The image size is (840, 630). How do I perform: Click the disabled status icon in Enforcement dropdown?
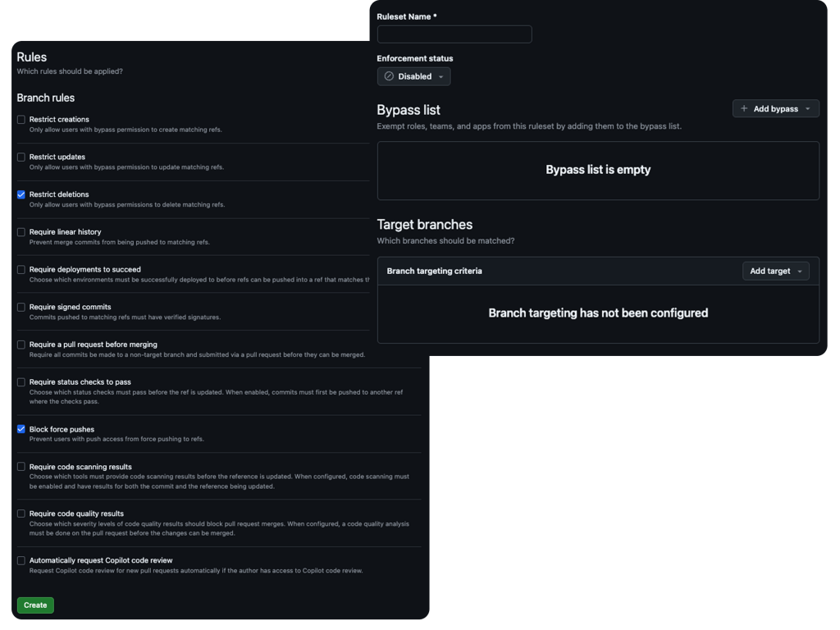(389, 76)
